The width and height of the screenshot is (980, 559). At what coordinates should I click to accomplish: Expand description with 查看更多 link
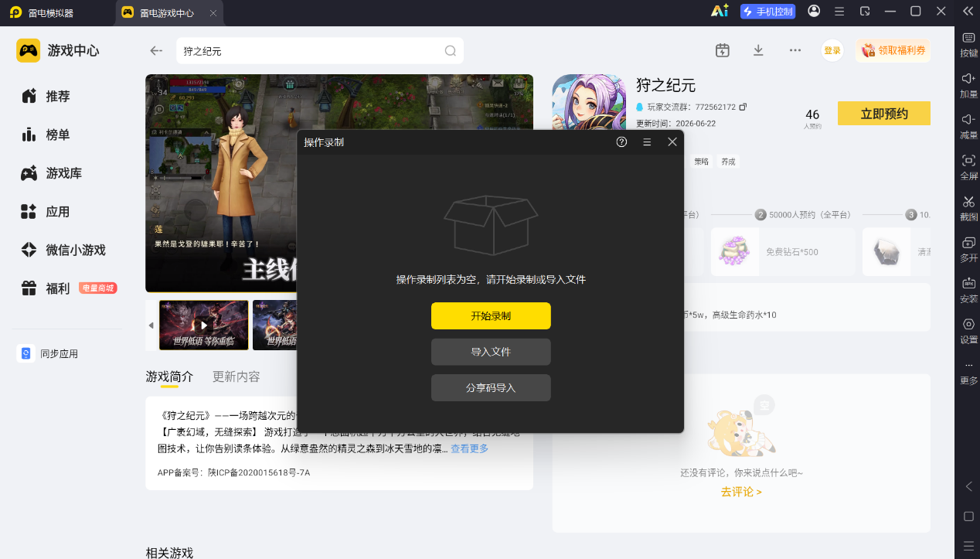click(x=470, y=449)
